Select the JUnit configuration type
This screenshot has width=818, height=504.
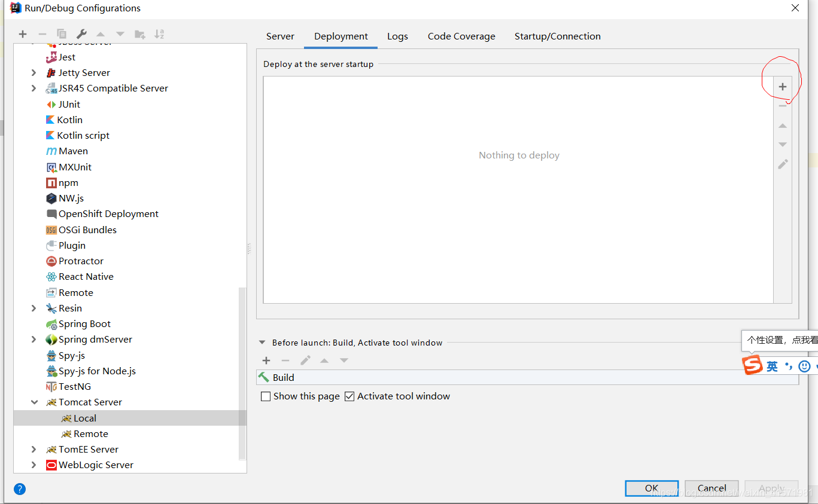pos(63,104)
